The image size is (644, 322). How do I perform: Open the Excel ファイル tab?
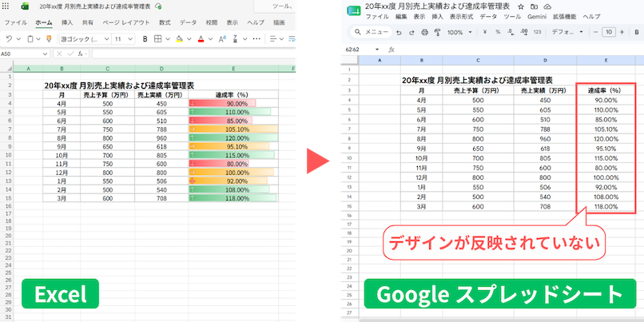pos(16,22)
